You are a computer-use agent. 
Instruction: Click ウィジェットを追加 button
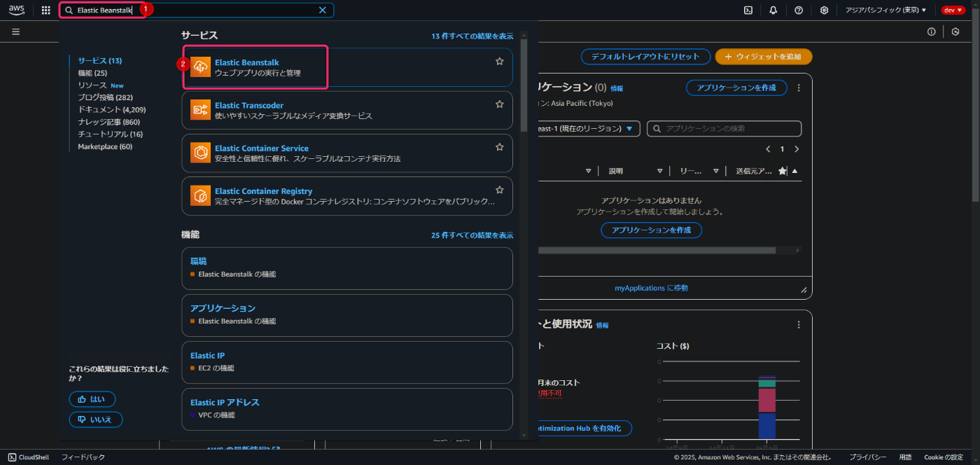[x=764, y=57]
